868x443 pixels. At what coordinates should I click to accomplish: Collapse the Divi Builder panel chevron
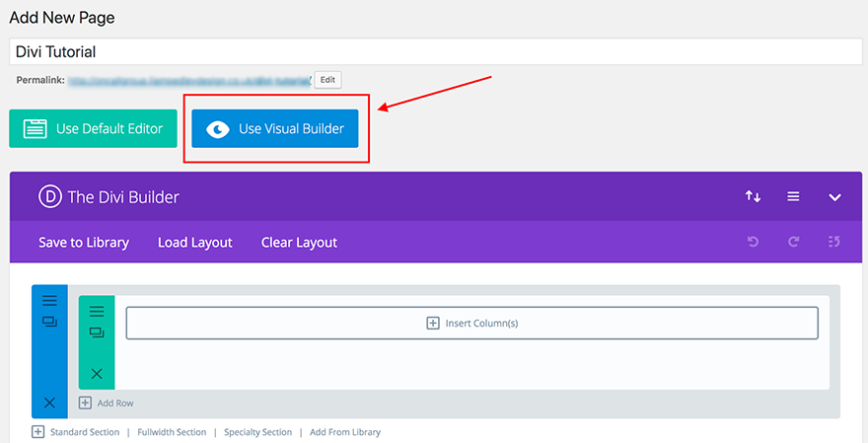pyautogui.click(x=834, y=197)
